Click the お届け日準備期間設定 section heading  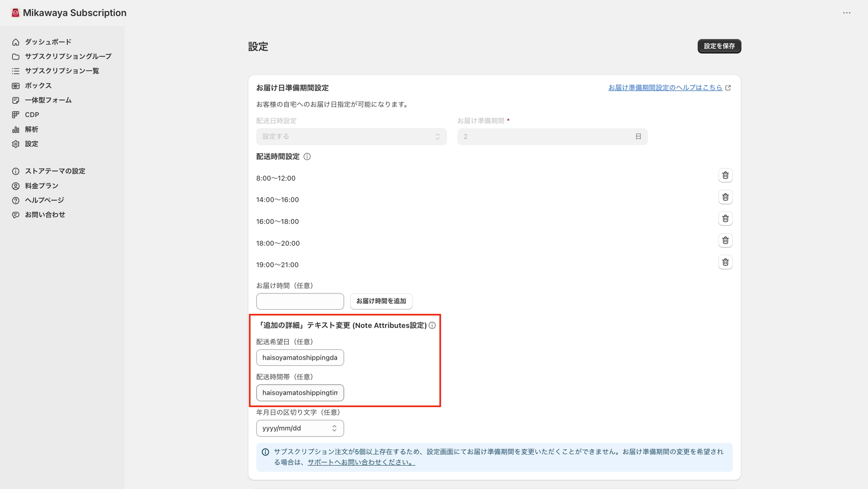pyautogui.click(x=292, y=88)
